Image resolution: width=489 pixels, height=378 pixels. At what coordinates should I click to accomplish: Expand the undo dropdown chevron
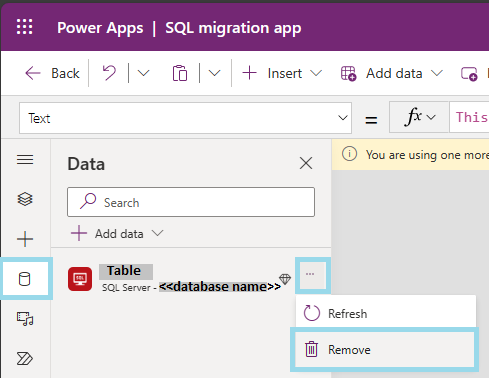143,73
